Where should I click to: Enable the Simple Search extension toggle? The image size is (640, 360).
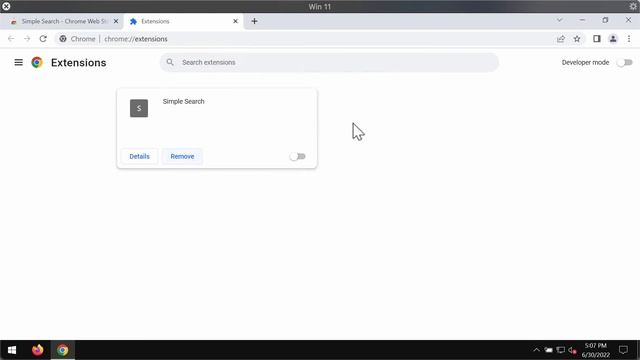click(x=298, y=156)
